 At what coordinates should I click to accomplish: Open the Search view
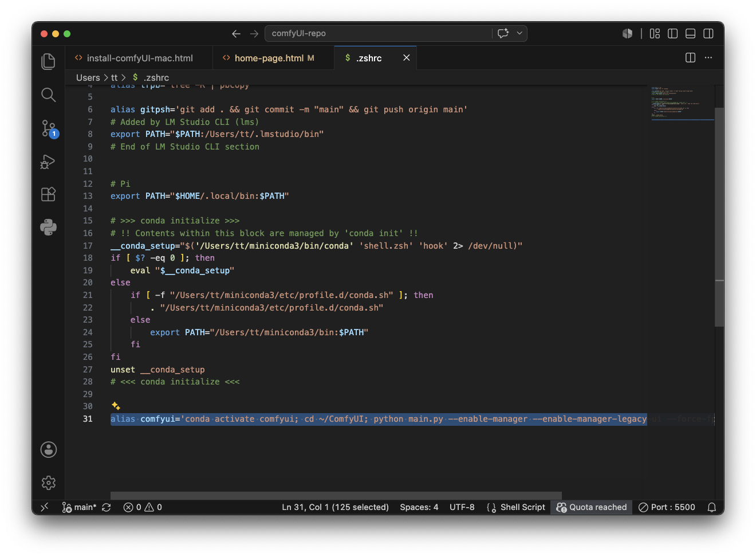(x=49, y=95)
